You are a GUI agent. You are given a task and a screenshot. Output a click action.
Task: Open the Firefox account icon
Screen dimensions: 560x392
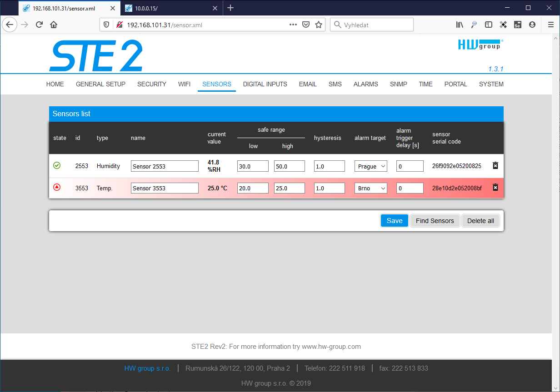[x=532, y=25]
